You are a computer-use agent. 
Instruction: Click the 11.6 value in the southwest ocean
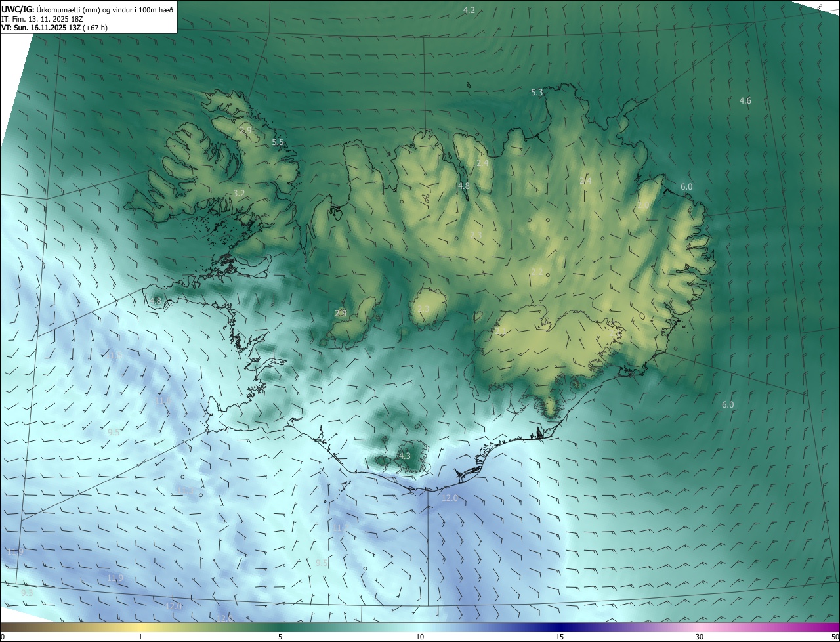pos(163,400)
